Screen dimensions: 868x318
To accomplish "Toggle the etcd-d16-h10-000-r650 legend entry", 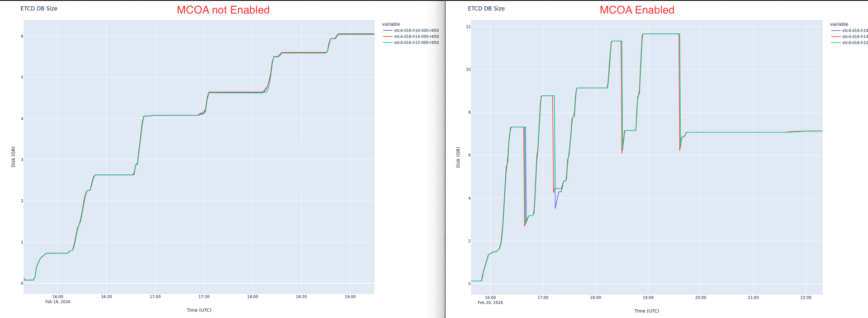I will (411, 31).
